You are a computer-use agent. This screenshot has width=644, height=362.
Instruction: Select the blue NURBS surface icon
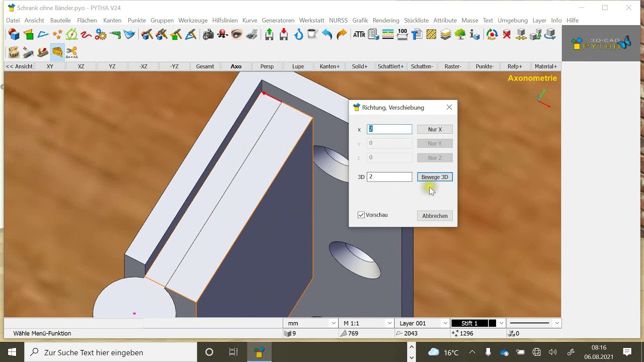click(x=130, y=35)
